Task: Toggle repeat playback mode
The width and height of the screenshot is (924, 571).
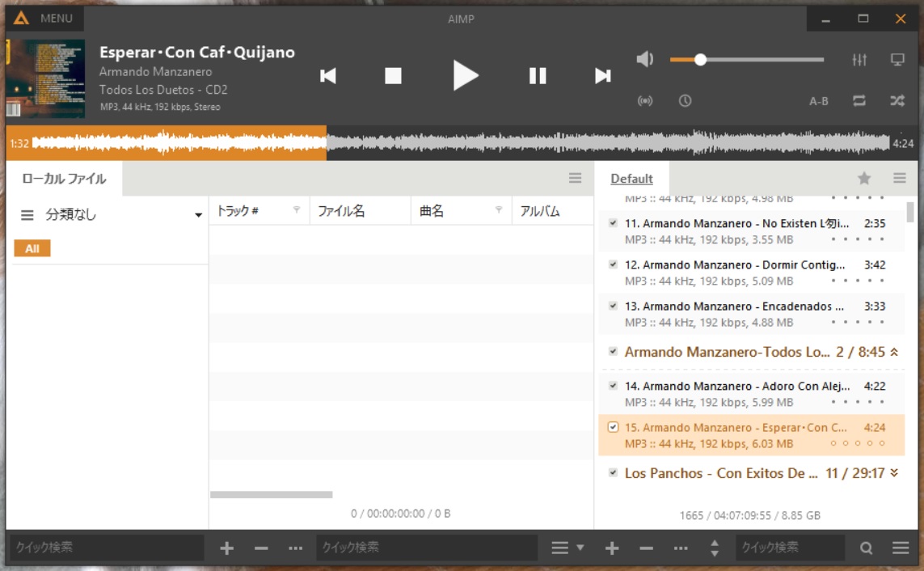Action: [x=859, y=101]
